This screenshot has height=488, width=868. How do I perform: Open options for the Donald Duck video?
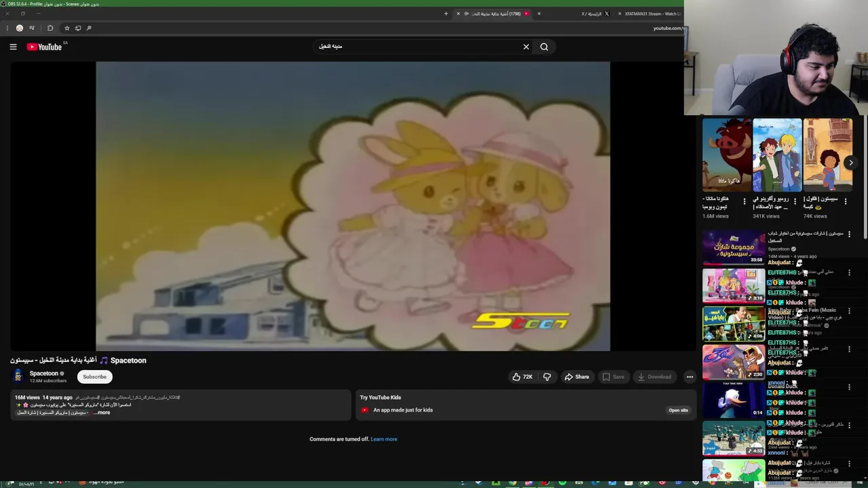[849, 387]
